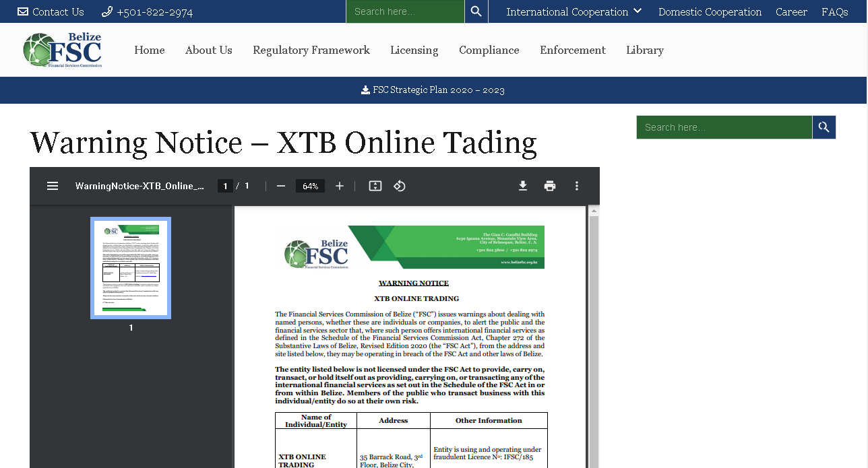Open the Licensing menu
The height and width of the screenshot is (468, 868).
(414, 50)
